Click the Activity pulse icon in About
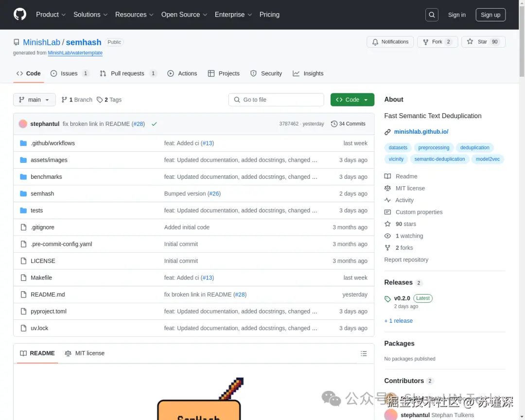Image resolution: width=525 pixels, height=420 pixels. pyautogui.click(x=387, y=200)
